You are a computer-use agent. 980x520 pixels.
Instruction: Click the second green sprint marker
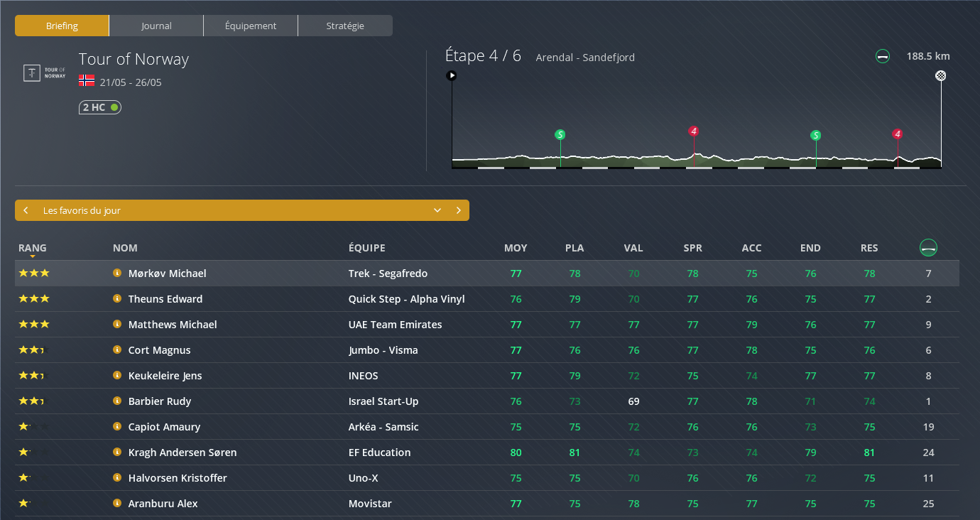point(815,135)
